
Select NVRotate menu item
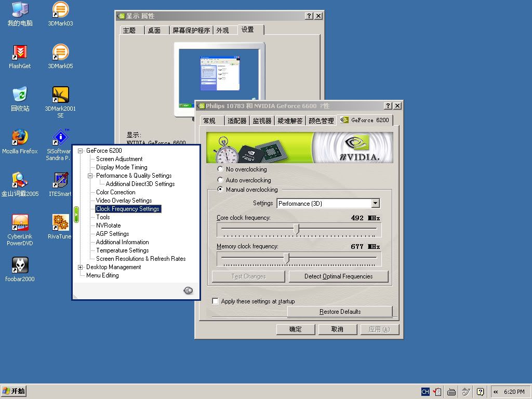[108, 225]
